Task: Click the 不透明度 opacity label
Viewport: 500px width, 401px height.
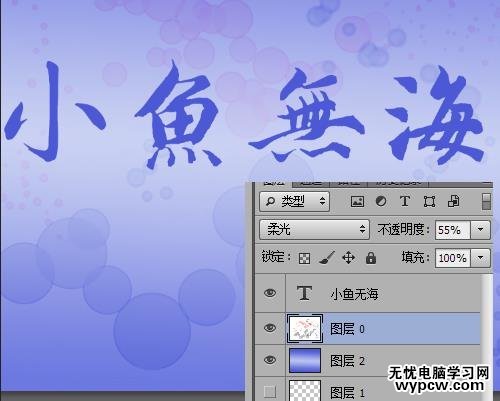Action: click(403, 229)
